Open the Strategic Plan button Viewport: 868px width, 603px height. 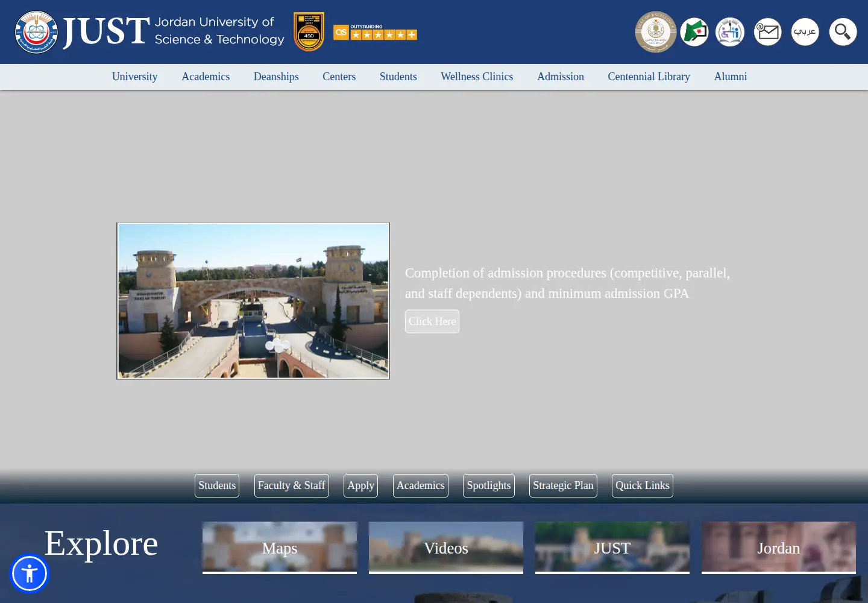coord(563,485)
